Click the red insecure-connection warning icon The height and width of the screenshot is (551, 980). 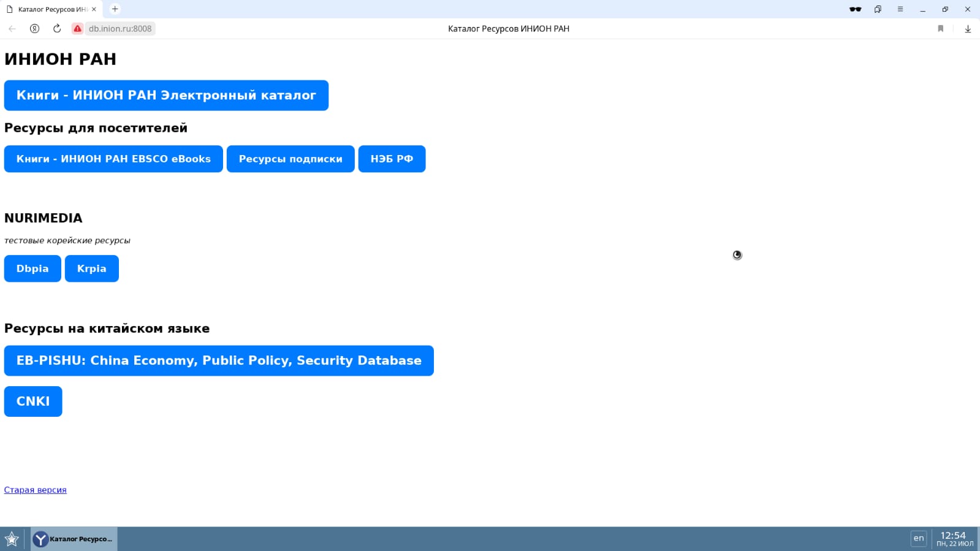coord(77,29)
